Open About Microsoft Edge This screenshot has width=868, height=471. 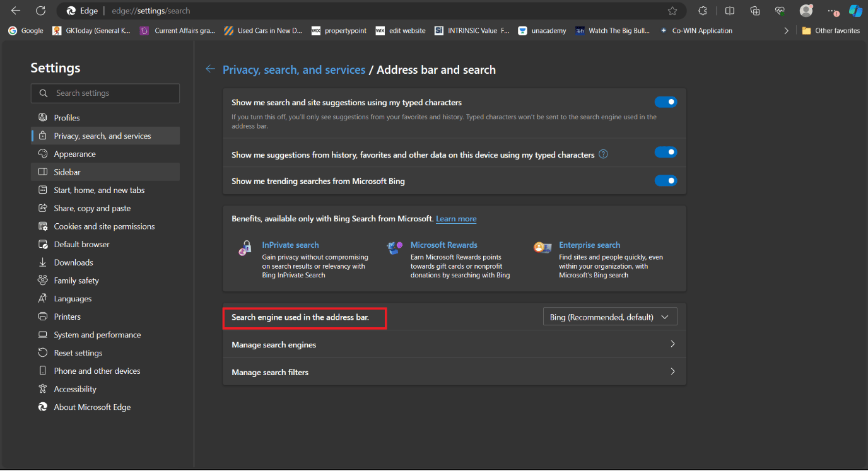105,407
